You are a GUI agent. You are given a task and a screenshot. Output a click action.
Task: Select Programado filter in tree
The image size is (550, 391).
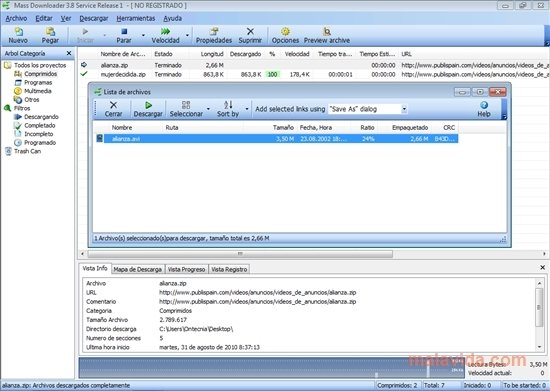click(x=40, y=143)
